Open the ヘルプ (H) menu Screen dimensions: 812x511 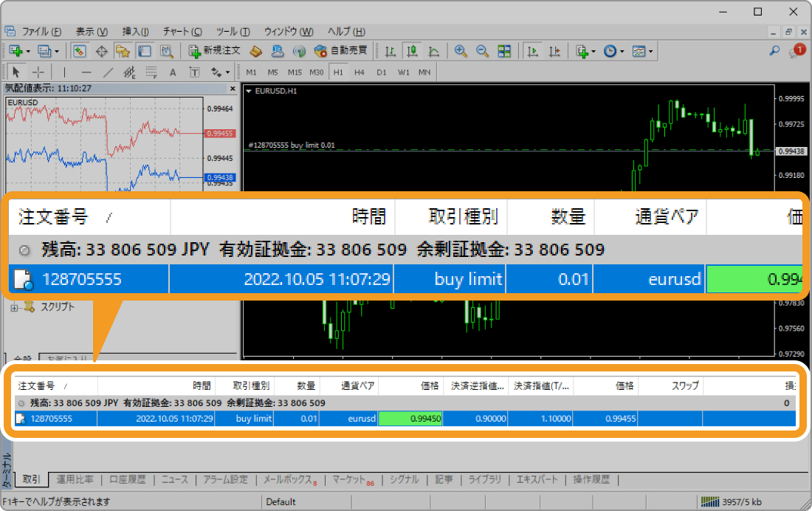click(346, 32)
